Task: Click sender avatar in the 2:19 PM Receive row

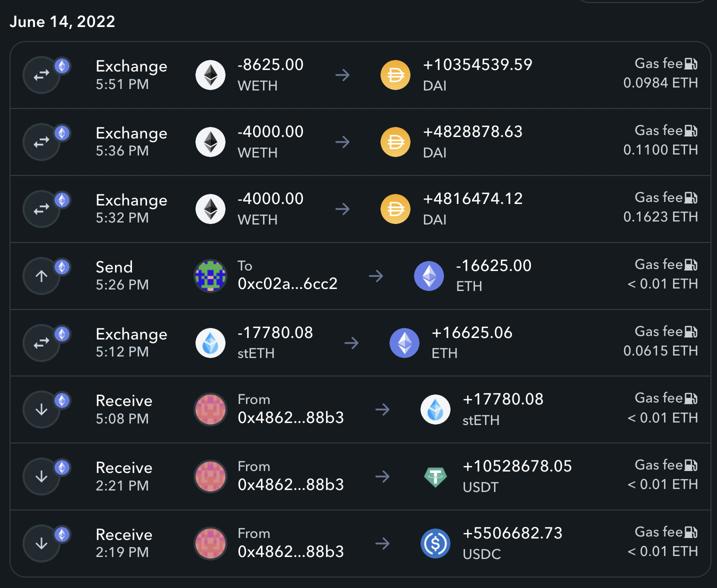Action: (x=210, y=543)
